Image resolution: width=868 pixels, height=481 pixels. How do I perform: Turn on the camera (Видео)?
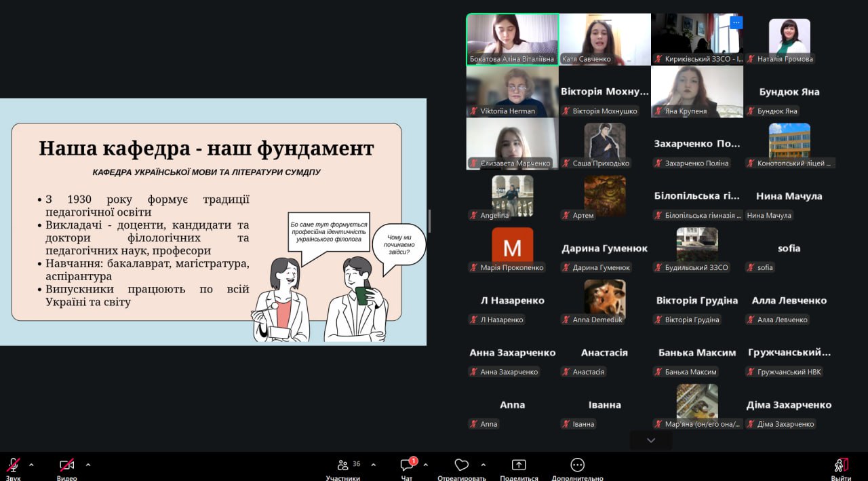tap(66, 465)
